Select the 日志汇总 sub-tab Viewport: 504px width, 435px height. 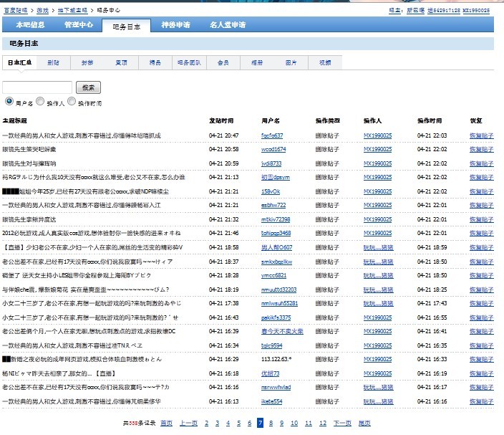[x=19, y=62]
